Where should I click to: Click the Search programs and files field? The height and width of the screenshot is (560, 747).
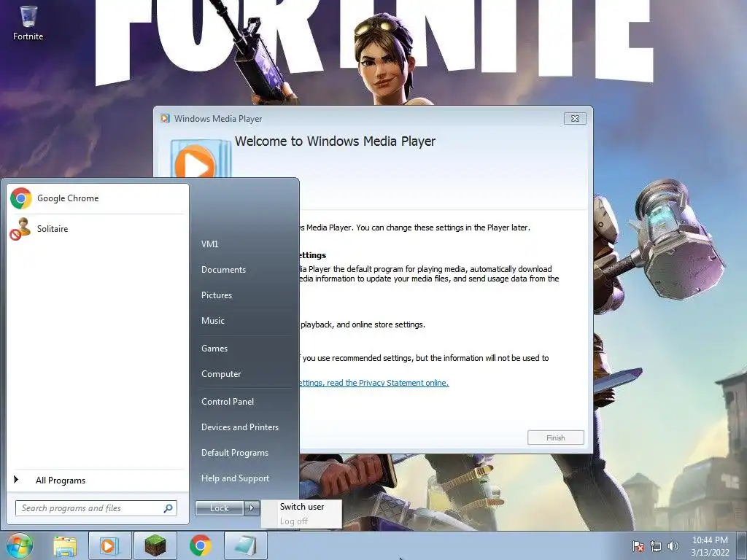[96, 508]
